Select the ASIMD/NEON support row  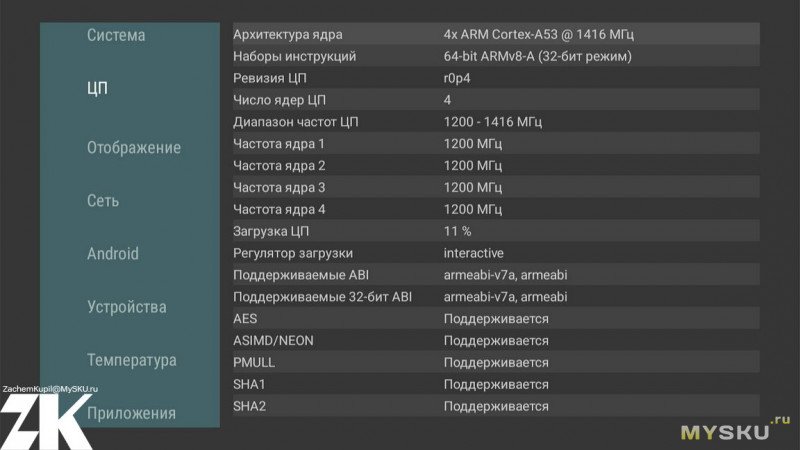[x=496, y=340]
